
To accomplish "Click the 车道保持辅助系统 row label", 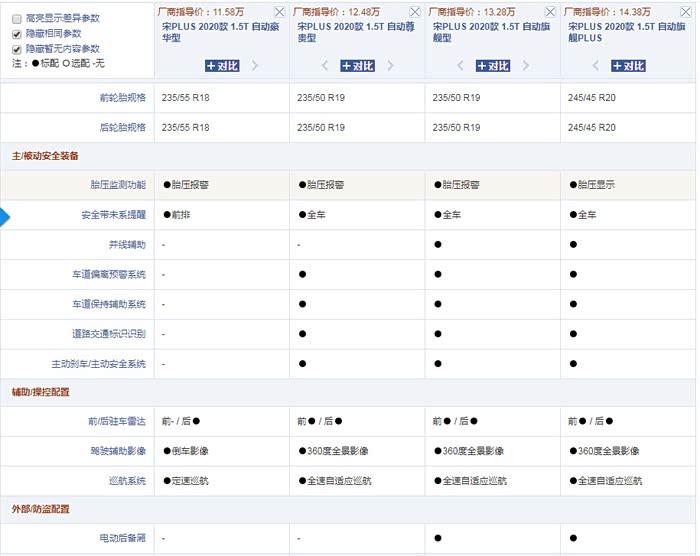I will [x=109, y=304].
